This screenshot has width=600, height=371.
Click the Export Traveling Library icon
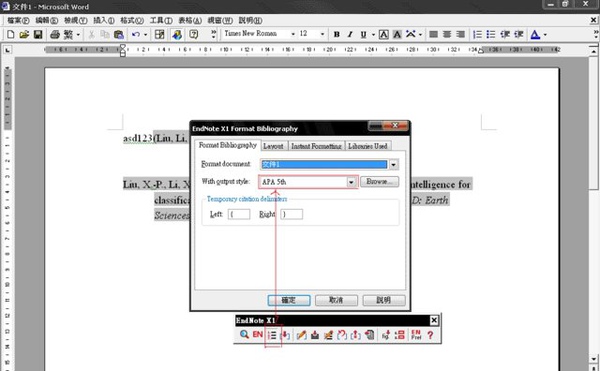(x=369, y=335)
